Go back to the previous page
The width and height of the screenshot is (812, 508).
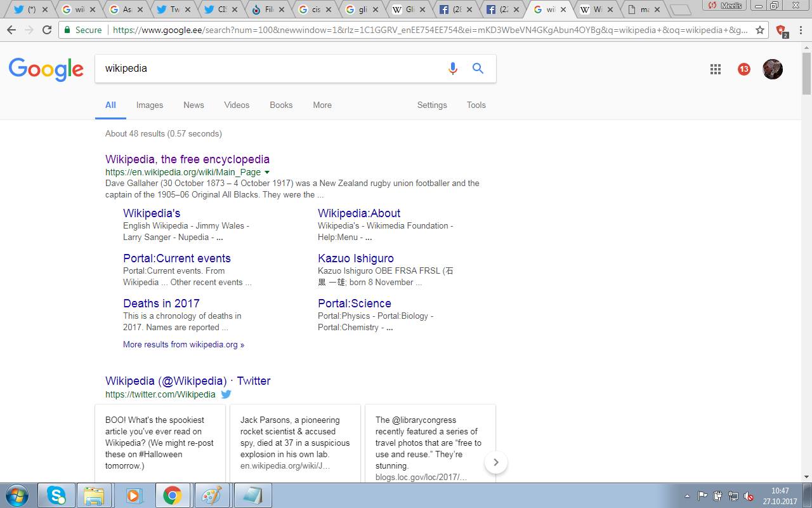coord(11,30)
